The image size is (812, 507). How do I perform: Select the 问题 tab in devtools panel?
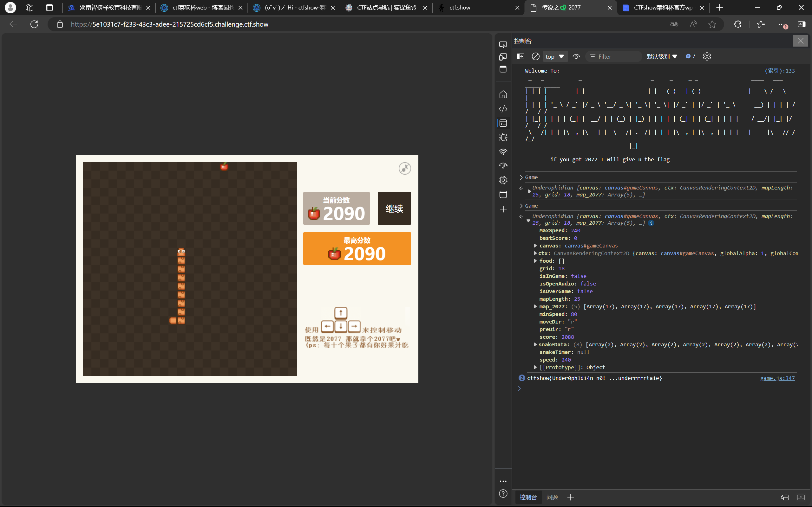click(553, 497)
